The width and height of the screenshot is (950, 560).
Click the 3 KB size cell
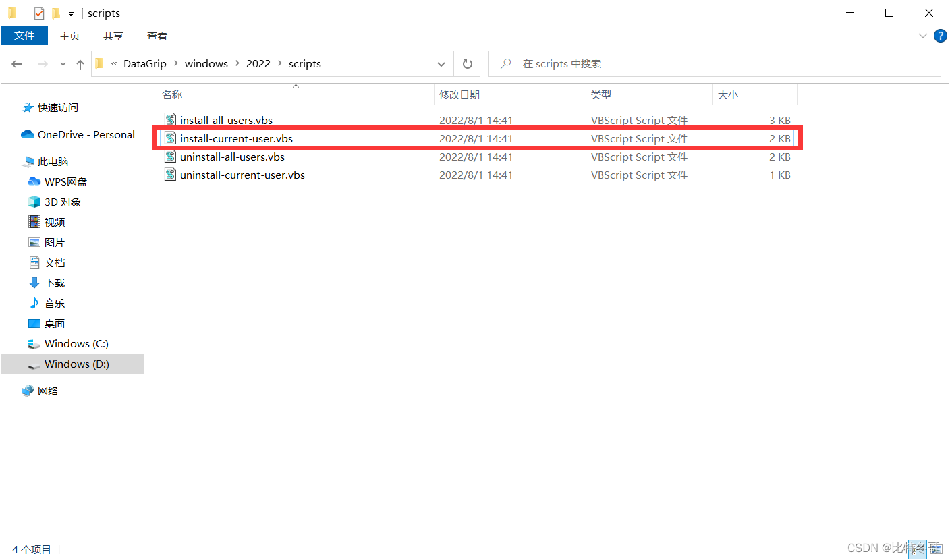[779, 121]
